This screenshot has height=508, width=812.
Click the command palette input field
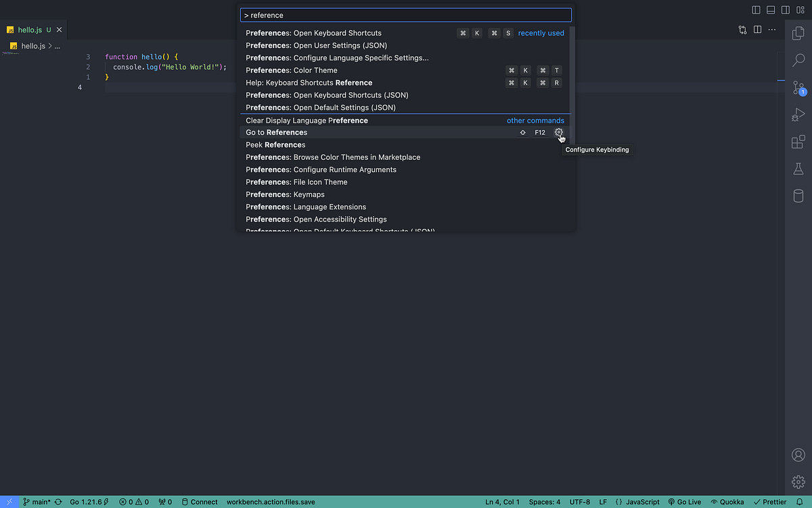click(405, 15)
